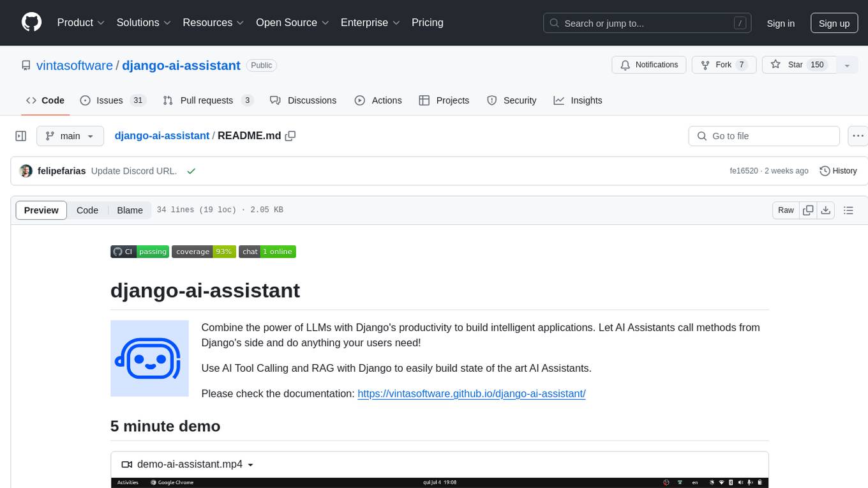Open the main branch selector

(x=70, y=136)
